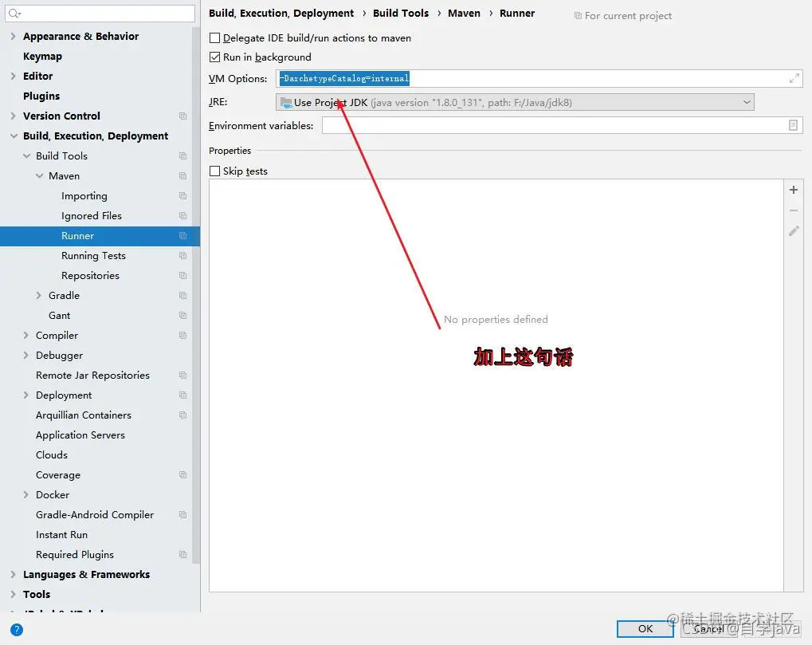812x645 pixels.
Task: Click project-level icon beside Runner
Action: click(182, 236)
